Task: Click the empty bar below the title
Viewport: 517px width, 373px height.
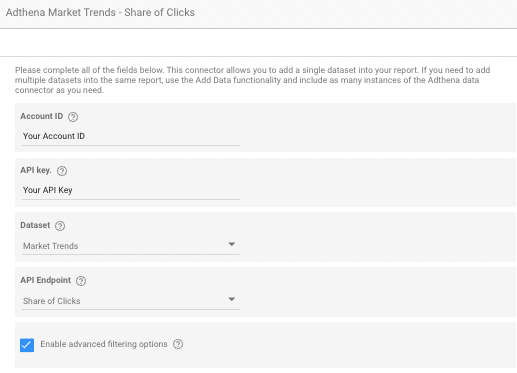Action: click(x=258, y=43)
